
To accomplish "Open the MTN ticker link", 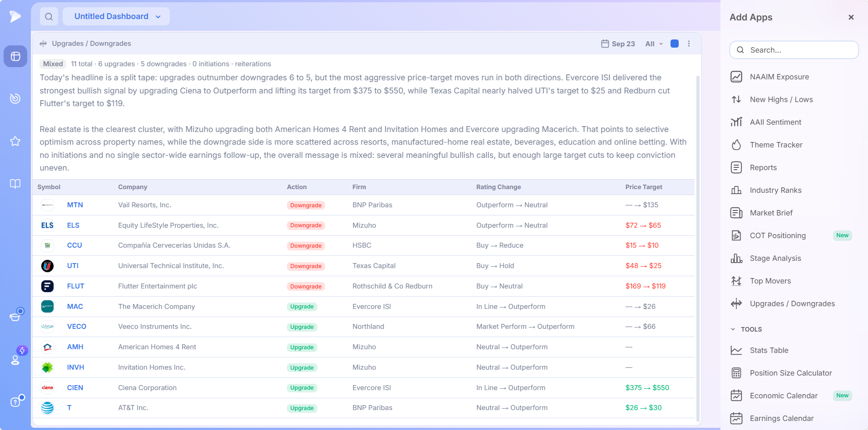I will coord(75,205).
